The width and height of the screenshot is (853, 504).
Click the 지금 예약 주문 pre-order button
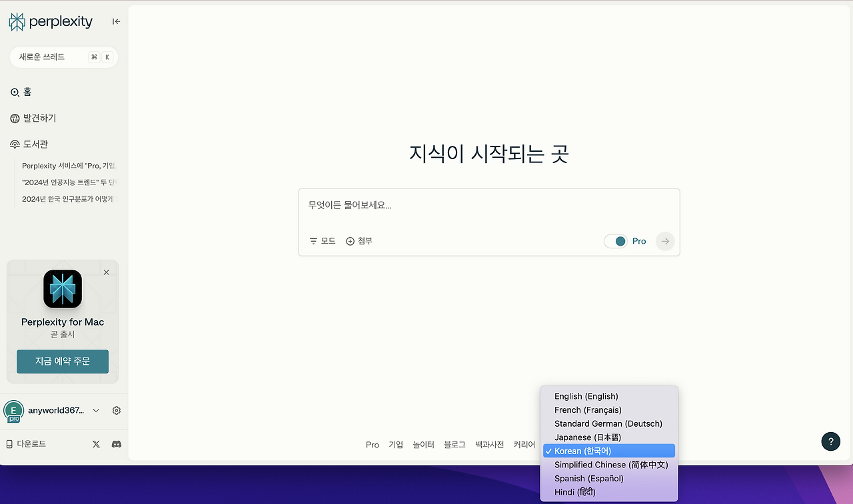(x=62, y=362)
